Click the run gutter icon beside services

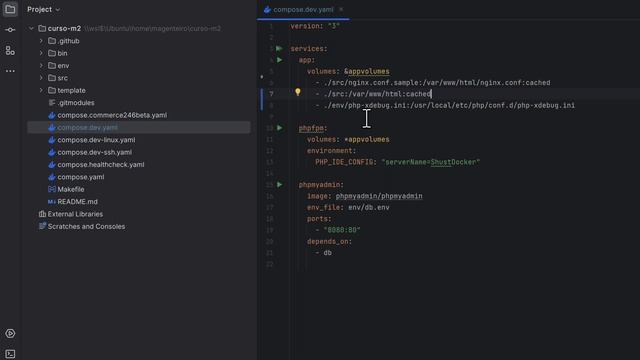(x=279, y=49)
